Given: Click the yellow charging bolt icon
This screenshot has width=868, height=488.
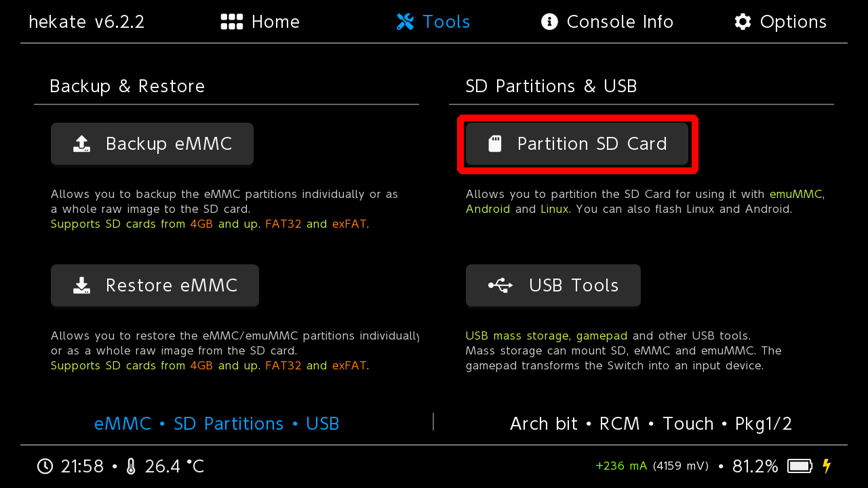Looking at the screenshot, I should [827, 466].
